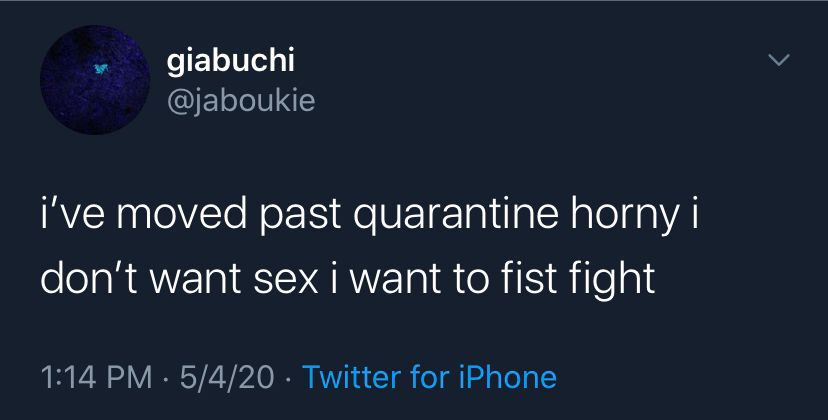The image size is (828, 420).
Task: Click the word "iPhone" in the source label
Action: 509,377
